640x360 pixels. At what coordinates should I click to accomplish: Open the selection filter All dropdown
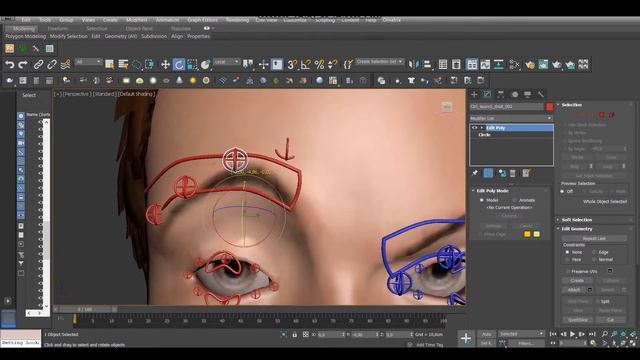pos(89,62)
